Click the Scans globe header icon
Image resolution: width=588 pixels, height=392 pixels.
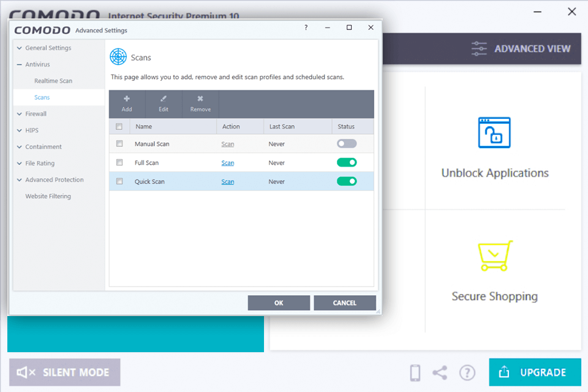[118, 57]
